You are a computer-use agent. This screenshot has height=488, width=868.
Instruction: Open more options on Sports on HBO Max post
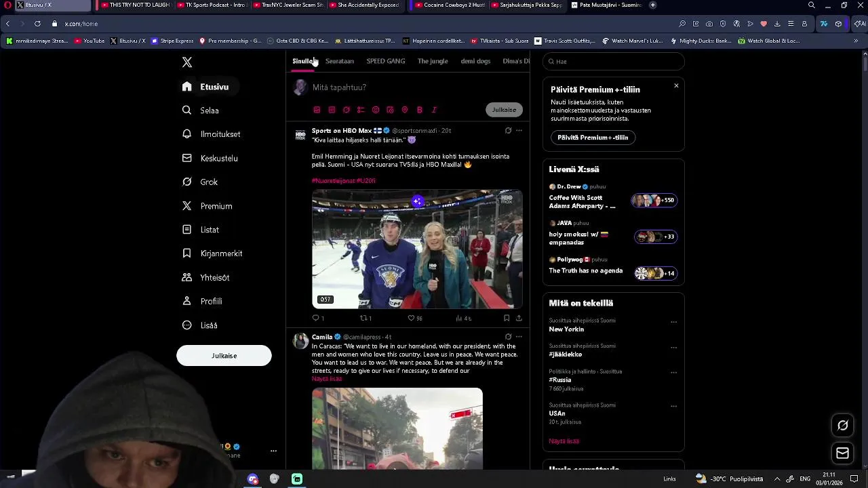pos(519,130)
